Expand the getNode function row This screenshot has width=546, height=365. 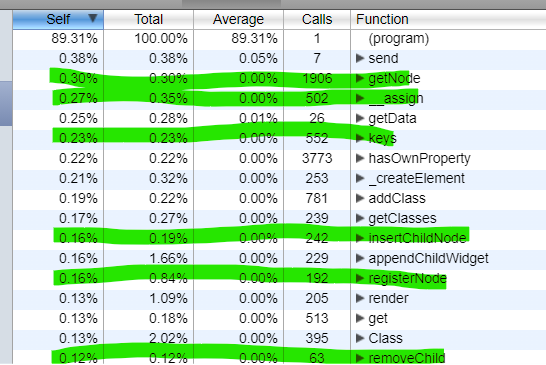click(x=360, y=78)
